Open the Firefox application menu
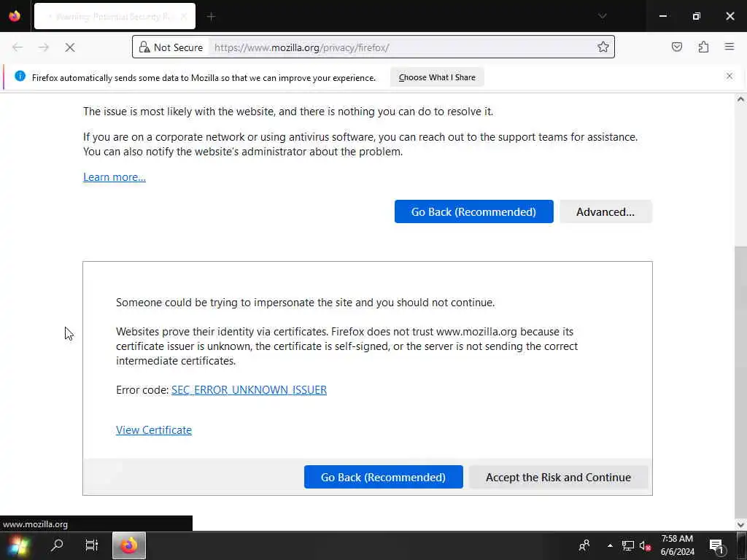The width and height of the screenshot is (747, 560). (729, 47)
